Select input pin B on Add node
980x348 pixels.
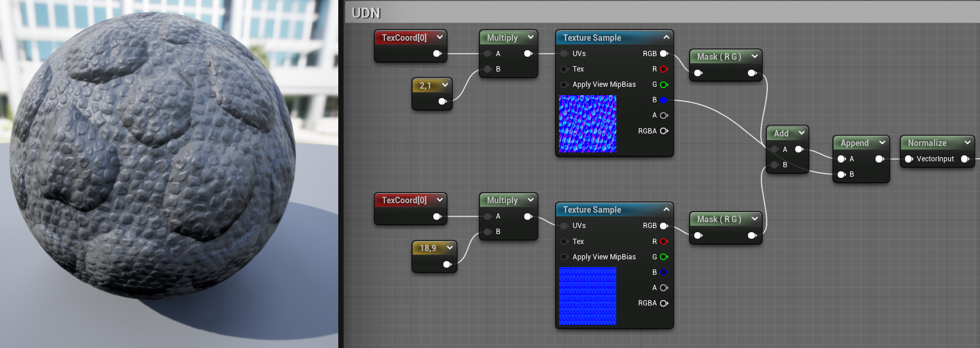click(775, 165)
